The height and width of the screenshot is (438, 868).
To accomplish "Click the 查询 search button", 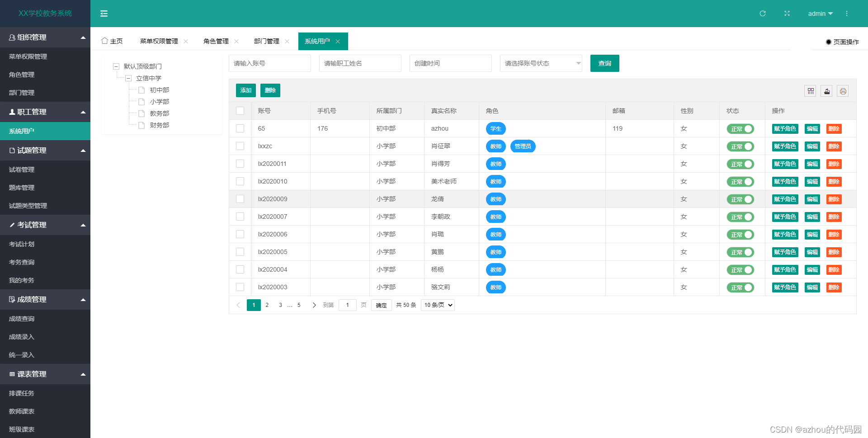I will pos(605,63).
